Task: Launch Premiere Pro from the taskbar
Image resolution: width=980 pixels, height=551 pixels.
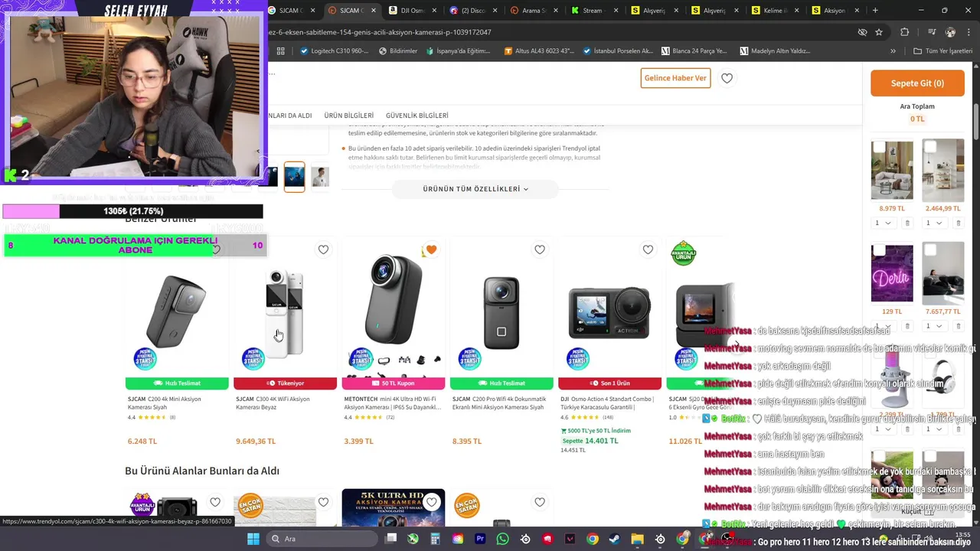Action: pos(480,539)
